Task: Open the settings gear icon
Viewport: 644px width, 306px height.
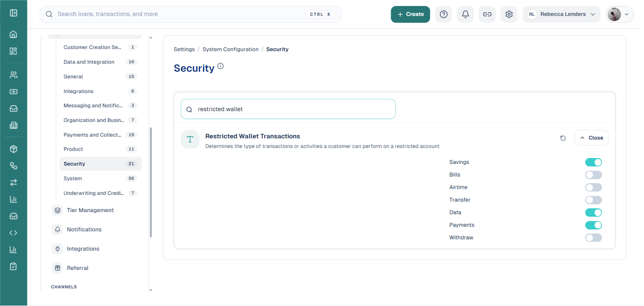Action: click(x=509, y=14)
